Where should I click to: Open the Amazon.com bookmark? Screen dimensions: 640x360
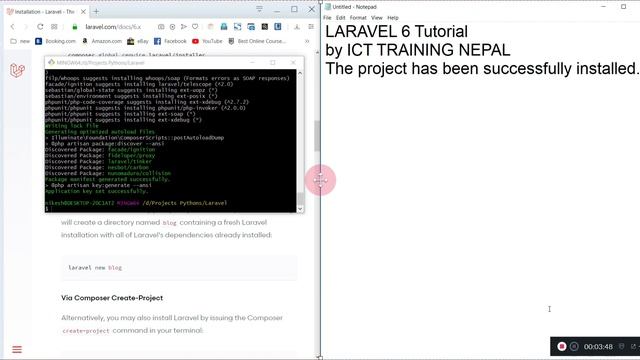click(102, 41)
